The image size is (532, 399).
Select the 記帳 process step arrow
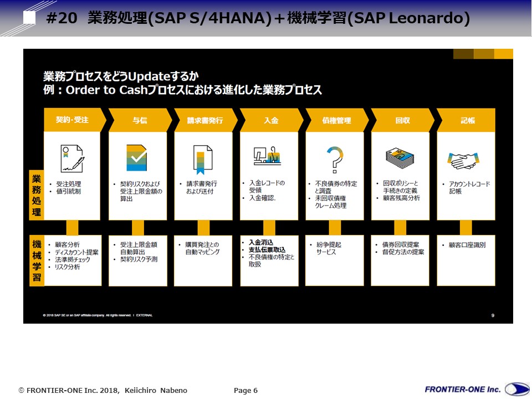(x=466, y=120)
